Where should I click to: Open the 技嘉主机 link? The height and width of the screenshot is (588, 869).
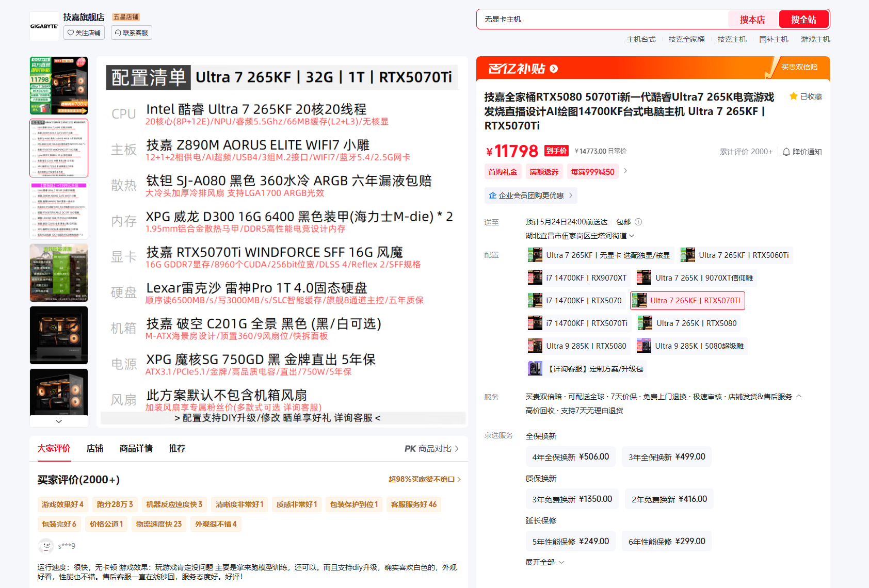[732, 39]
